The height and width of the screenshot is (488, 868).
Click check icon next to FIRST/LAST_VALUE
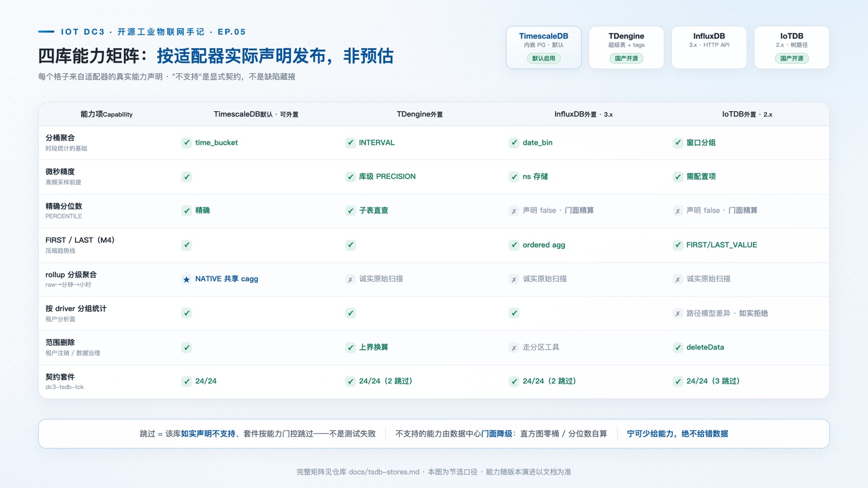[678, 245]
